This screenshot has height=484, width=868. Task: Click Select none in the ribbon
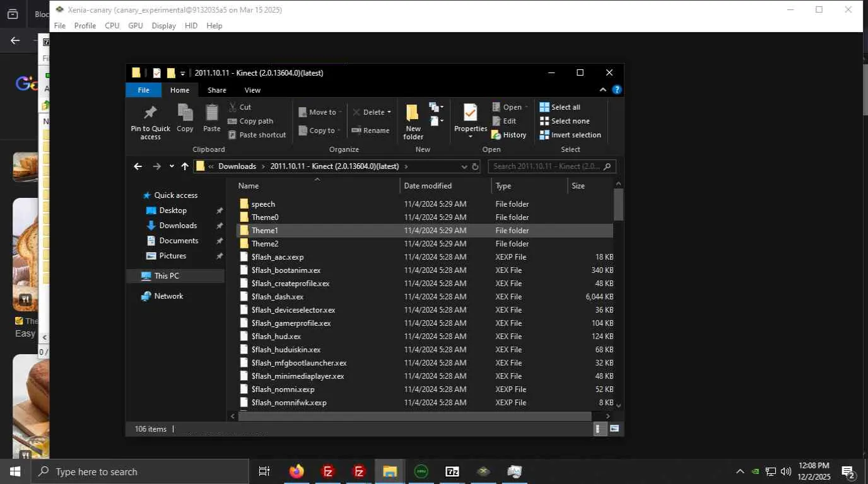(565, 121)
